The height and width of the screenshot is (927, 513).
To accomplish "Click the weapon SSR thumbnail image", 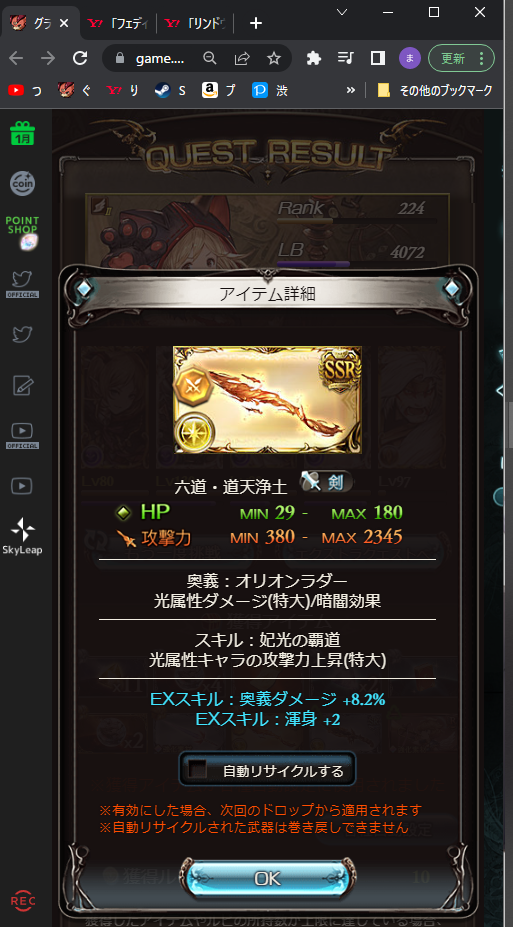I will 267,400.
